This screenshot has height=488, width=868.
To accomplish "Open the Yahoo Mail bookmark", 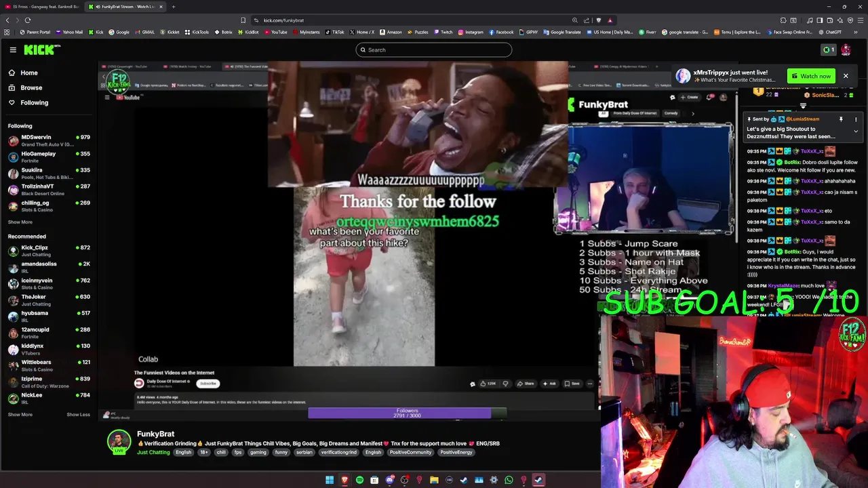I will tap(69, 32).
